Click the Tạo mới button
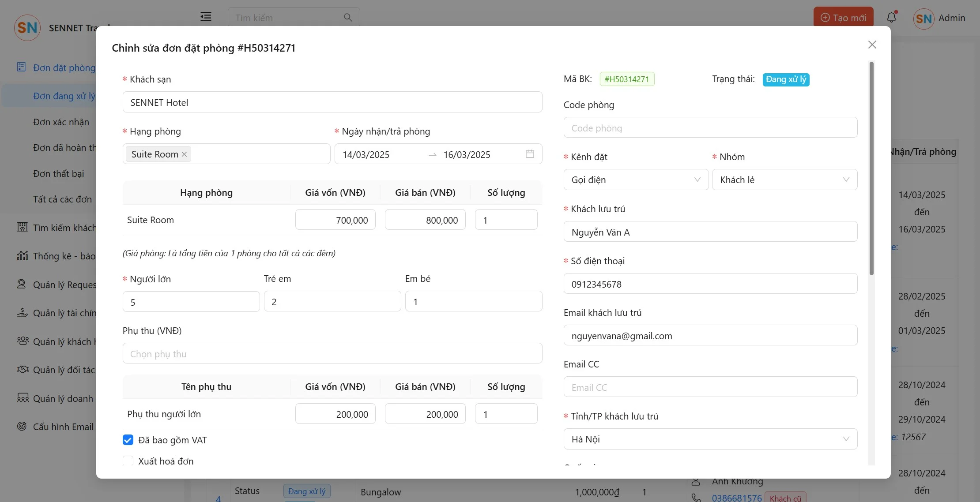Screen dimensions: 980x502 pyautogui.click(x=843, y=18)
